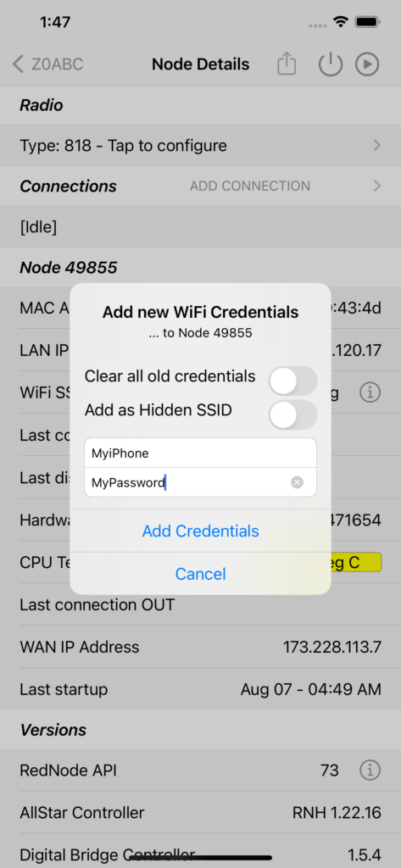Tap the share icon in header
Screen dimensions: 401x868
pyautogui.click(x=287, y=64)
